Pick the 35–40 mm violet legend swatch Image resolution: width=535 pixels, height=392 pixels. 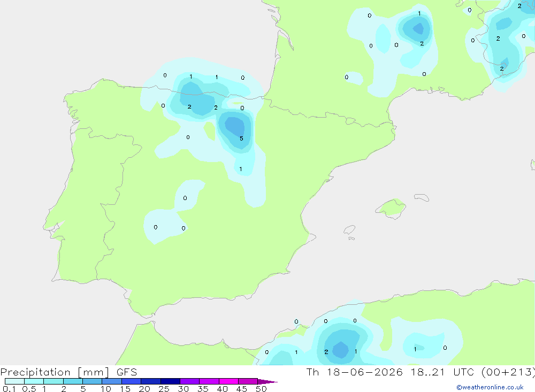(x=209, y=381)
